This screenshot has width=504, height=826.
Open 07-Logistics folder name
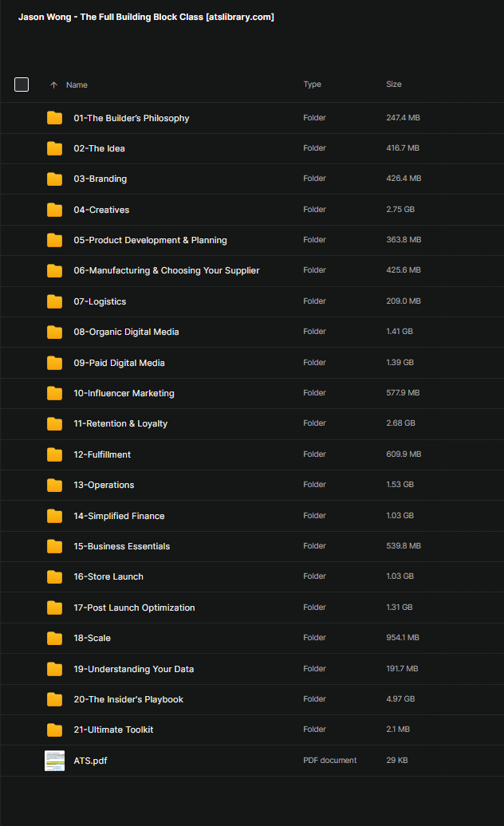pyautogui.click(x=100, y=301)
